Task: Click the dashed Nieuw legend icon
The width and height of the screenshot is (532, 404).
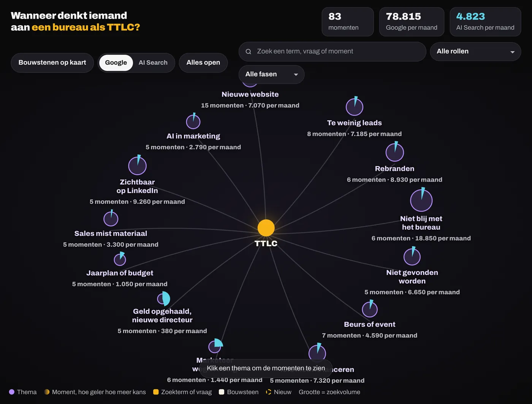Action: tap(269, 392)
